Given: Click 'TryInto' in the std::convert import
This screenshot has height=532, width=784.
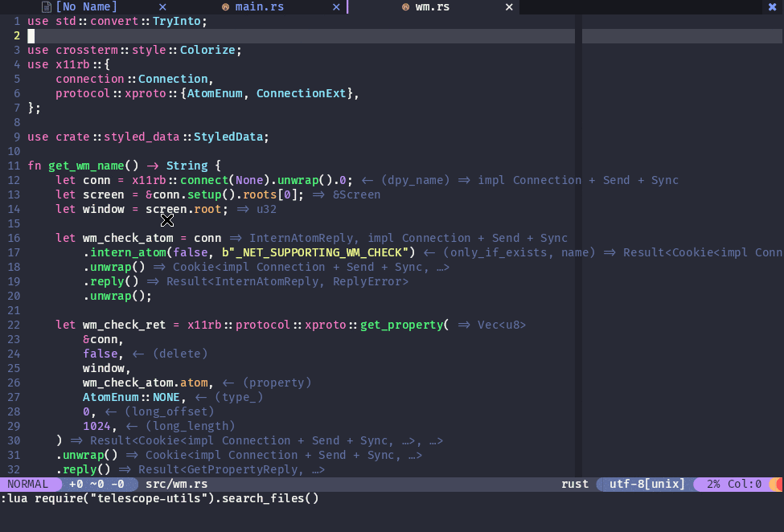Looking at the screenshot, I should click(176, 22).
